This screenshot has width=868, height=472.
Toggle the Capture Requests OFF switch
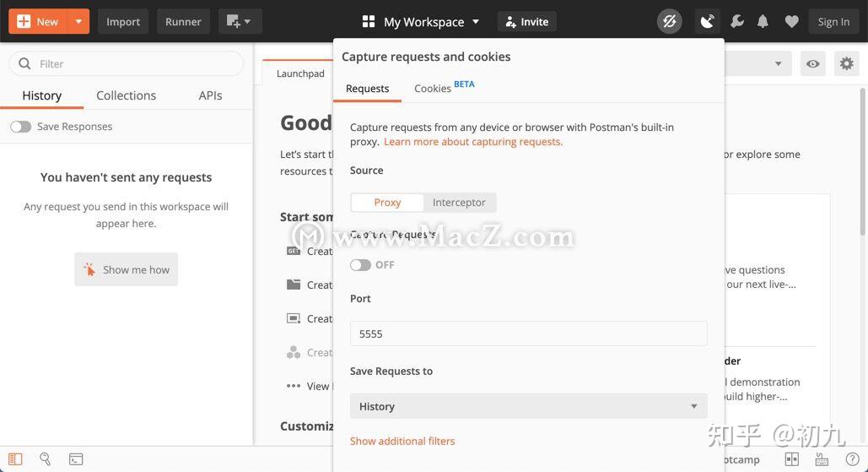[x=360, y=265]
